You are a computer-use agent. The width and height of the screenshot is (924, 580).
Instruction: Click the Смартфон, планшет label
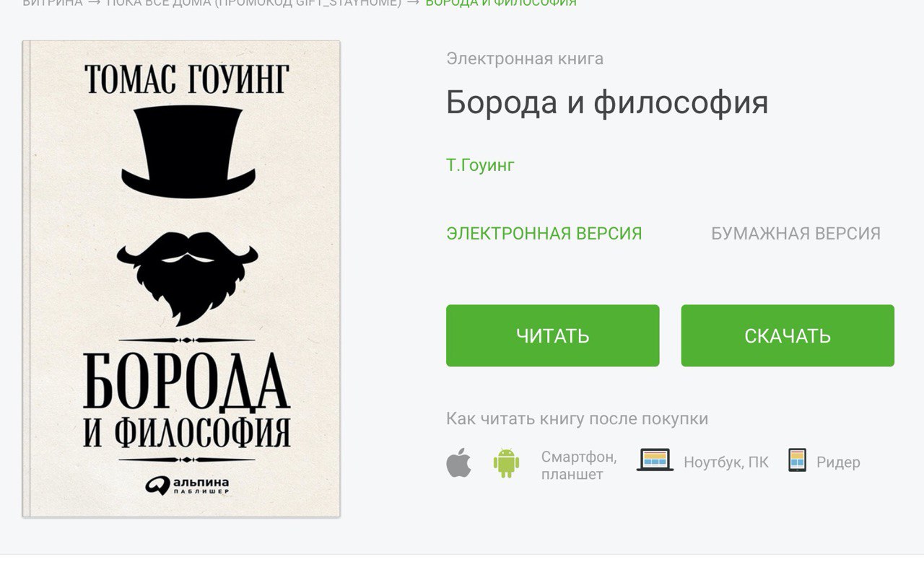coord(579,465)
